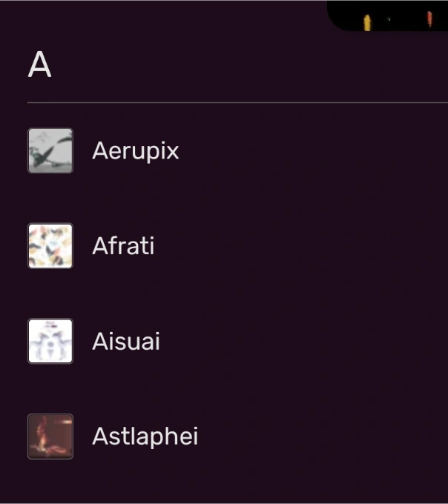Open the Astlaphei artwork thumbnail
Image resolution: width=448 pixels, height=504 pixels.
pos(50,436)
